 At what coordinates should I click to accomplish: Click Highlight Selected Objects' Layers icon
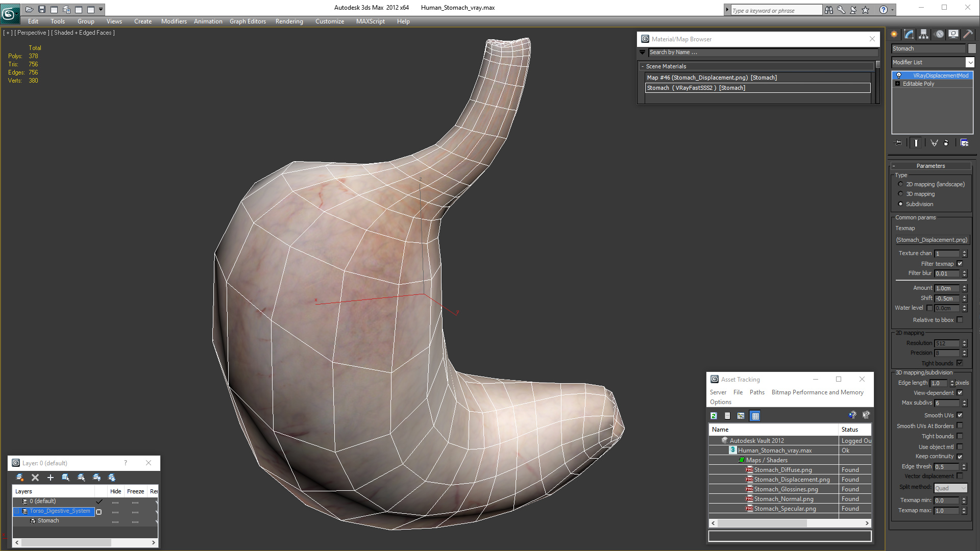tap(81, 478)
